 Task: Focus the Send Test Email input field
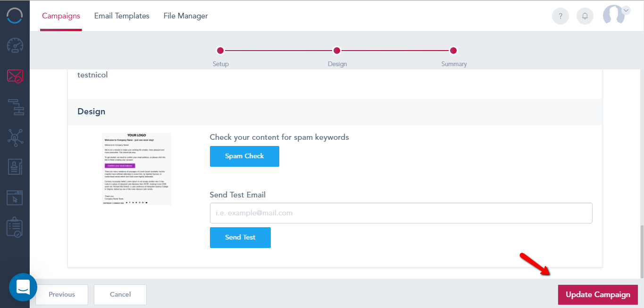tap(401, 213)
